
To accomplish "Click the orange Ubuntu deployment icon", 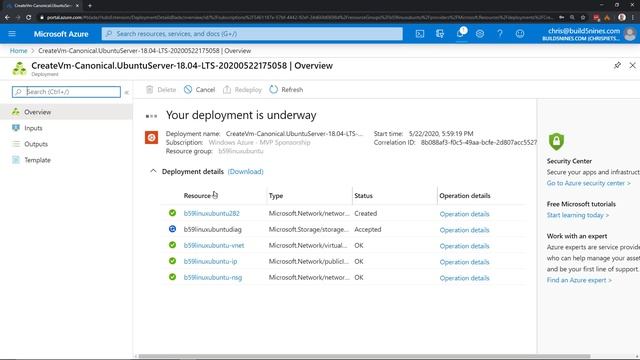I will tap(151, 138).
